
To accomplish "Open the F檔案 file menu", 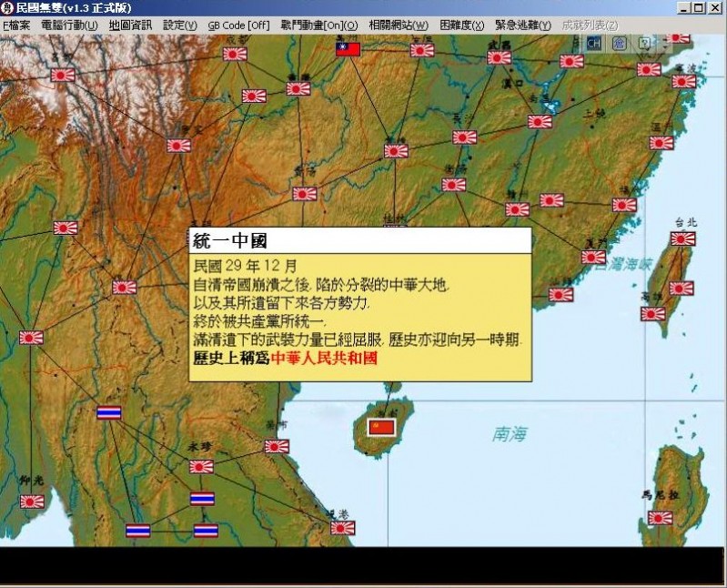I will [x=16, y=25].
